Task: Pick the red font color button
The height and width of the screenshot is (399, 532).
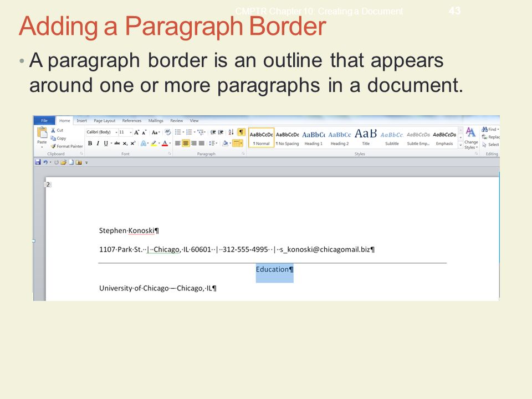Action: (x=165, y=143)
